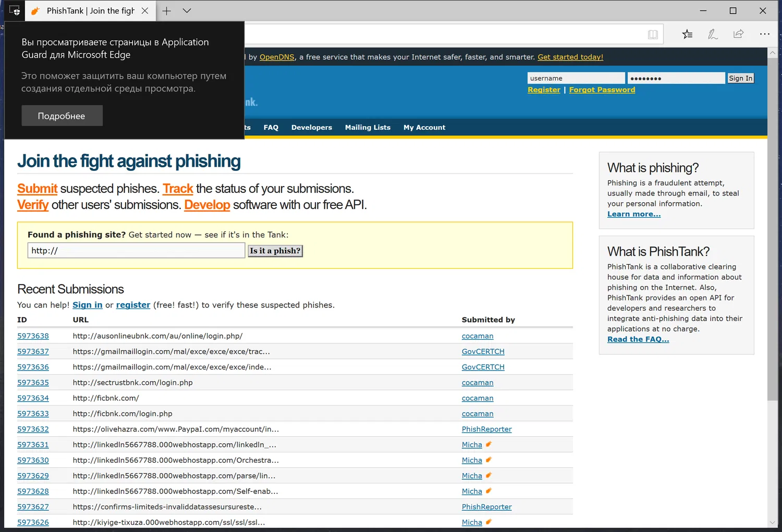The width and height of the screenshot is (782, 532).
Task: Click the scrollbar down arrow
Action: click(773, 523)
